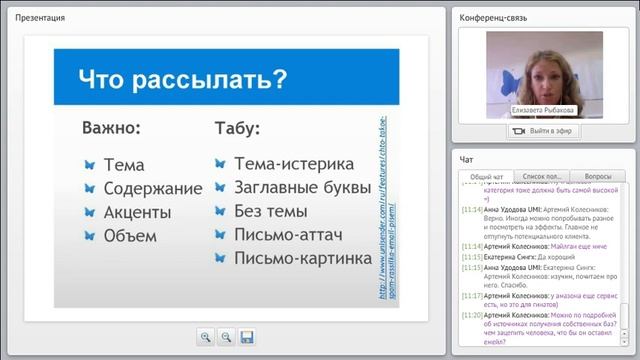Image resolution: width=640 pixels, height=360 pixels.
Task: Click the camera icon on broadcast button
Action: (x=518, y=131)
